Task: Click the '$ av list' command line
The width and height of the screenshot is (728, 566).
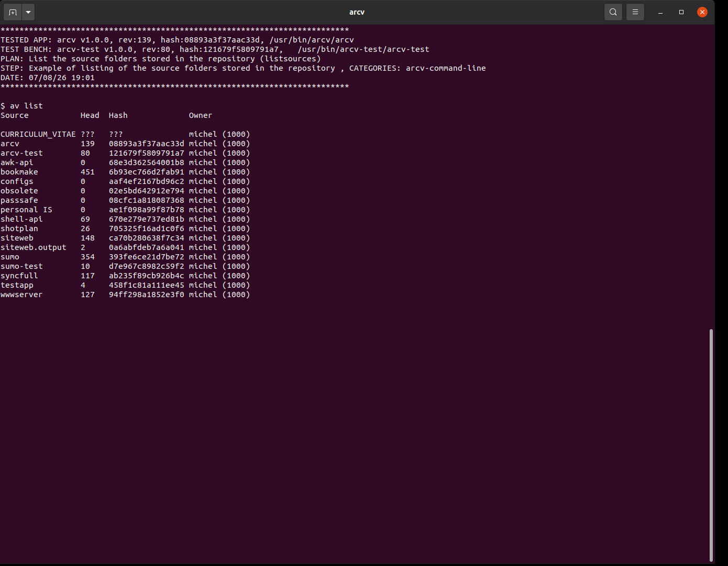Action: click(x=22, y=106)
